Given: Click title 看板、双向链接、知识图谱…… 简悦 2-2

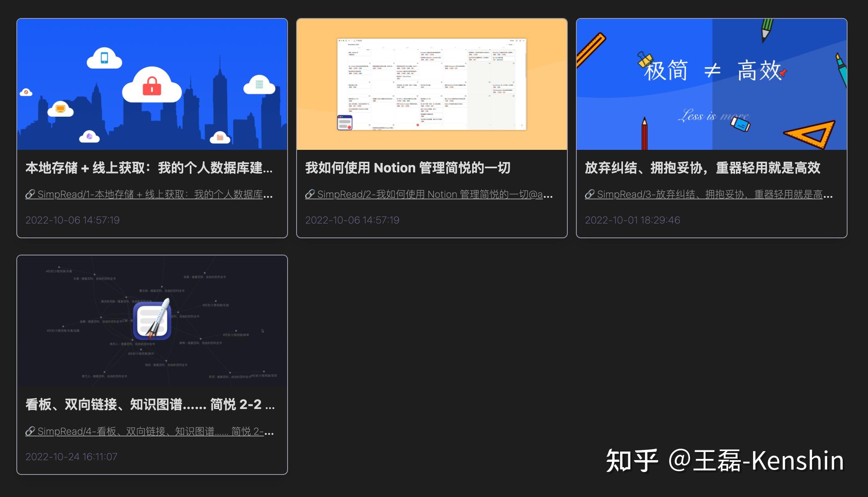Looking at the screenshot, I should tap(150, 404).
